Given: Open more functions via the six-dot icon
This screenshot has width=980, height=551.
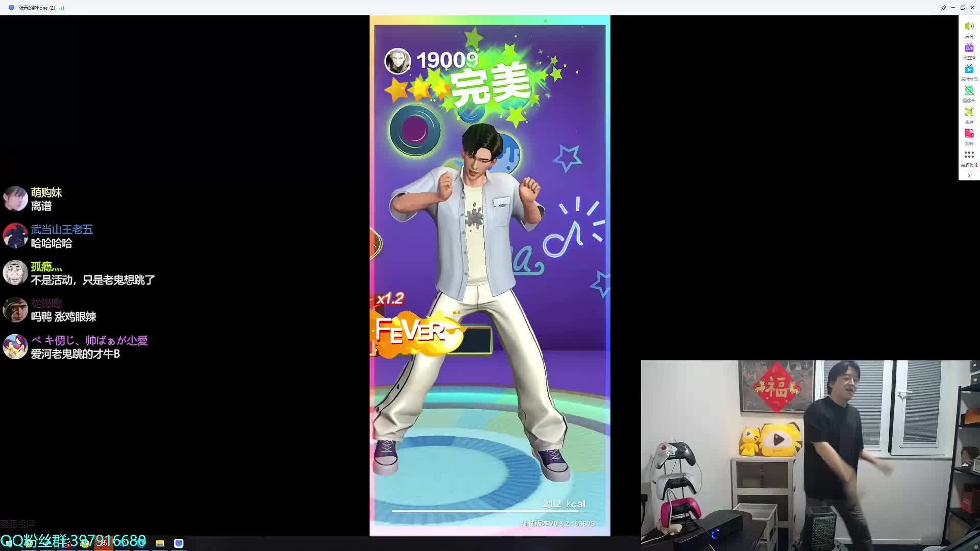Looking at the screenshot, I should (x=969, y=155).
